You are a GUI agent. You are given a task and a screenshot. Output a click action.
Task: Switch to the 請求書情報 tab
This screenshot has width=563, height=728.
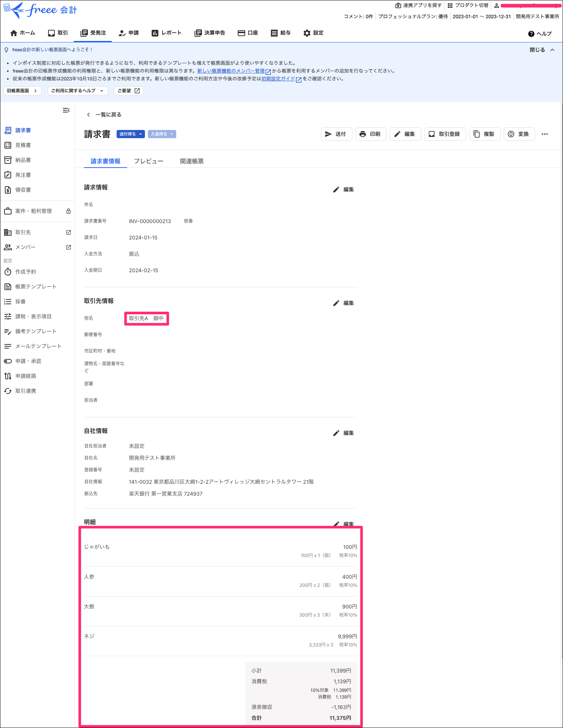coord(105,161)
